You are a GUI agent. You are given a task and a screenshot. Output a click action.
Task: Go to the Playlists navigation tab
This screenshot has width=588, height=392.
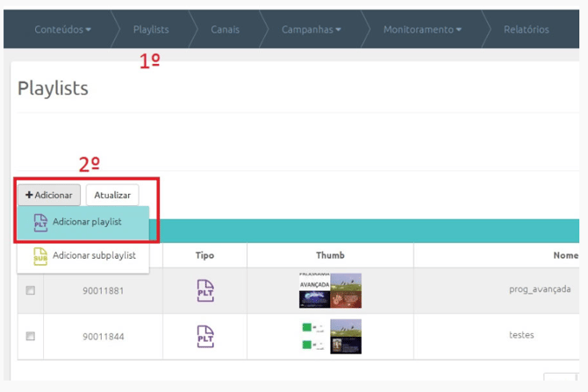click(x=151, y=30)
